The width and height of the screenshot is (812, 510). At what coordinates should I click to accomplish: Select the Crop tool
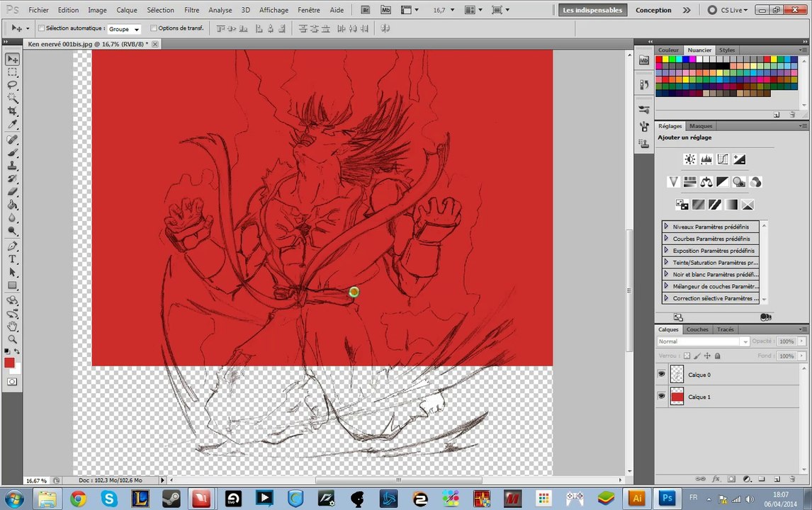coord(13,110)
